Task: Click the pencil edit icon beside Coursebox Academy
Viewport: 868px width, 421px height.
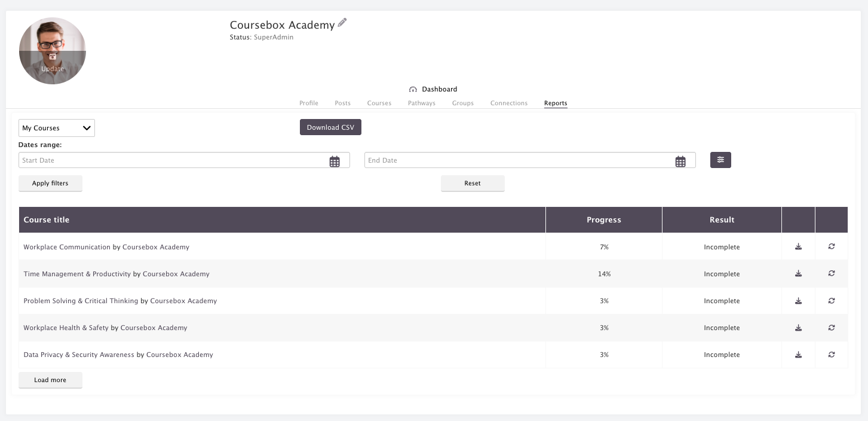Action: point(342,23)
